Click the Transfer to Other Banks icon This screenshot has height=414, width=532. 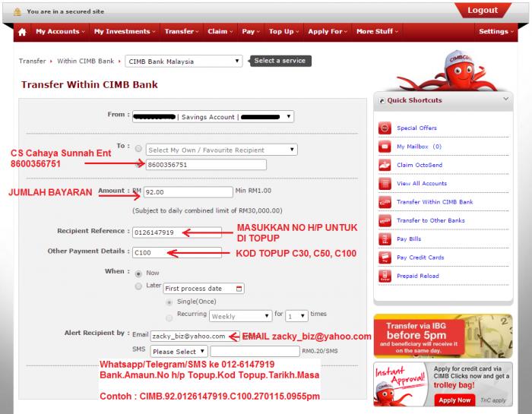point(385,220)
